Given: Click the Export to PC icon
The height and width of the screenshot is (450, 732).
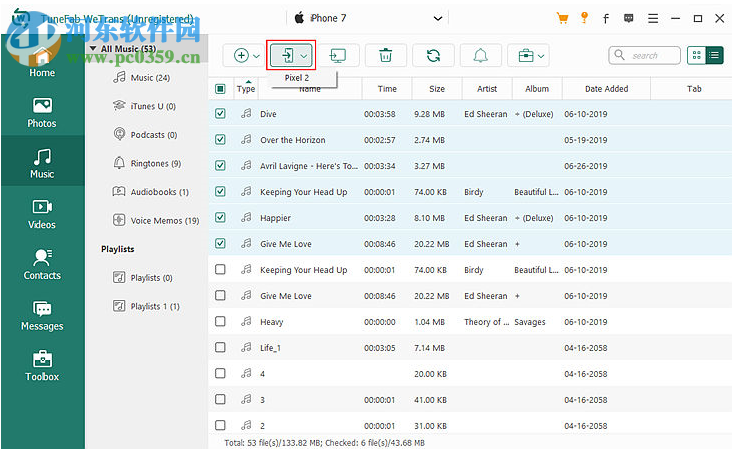Looking at the screenshot, I should [x=338, y=56].
